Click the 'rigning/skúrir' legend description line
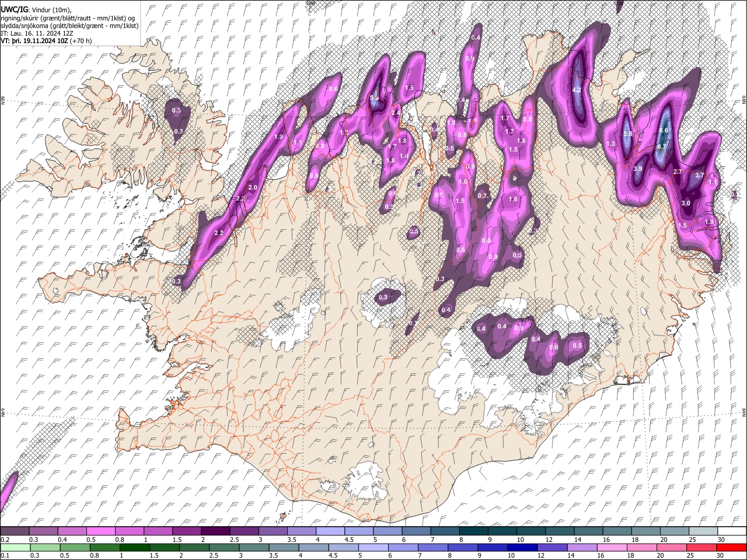The height and width of the screenshot is (560, 747). 68,17
